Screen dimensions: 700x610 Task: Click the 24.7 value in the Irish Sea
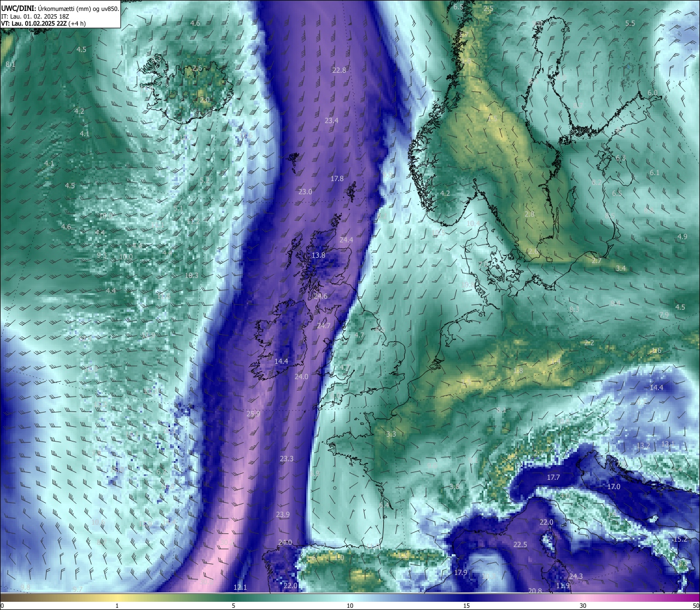coord(324,326)
